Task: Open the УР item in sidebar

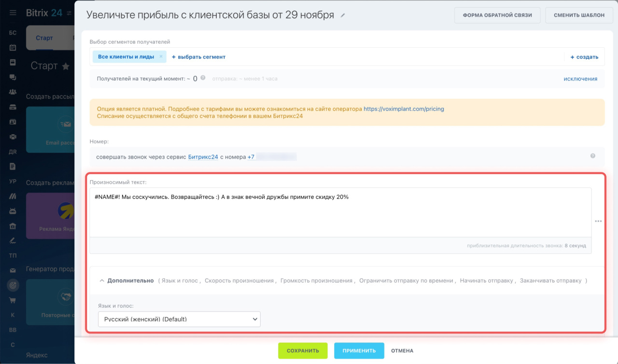Action: click(13, 182)
